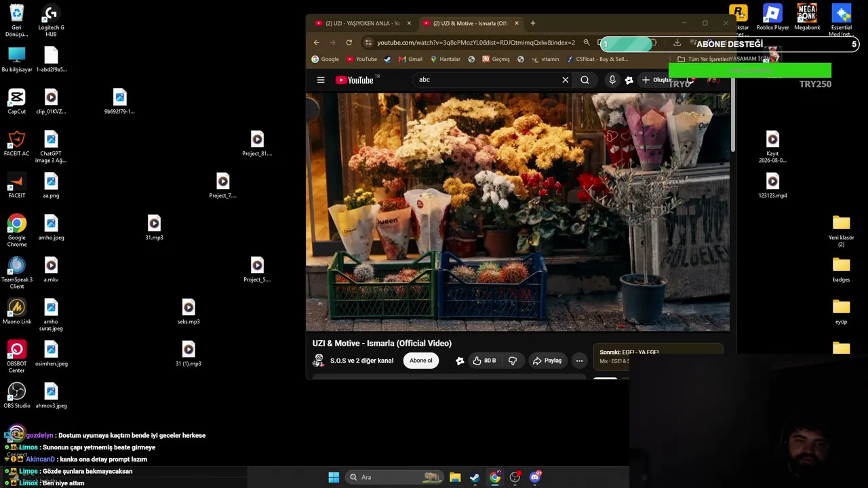Open a new Chrome tab
Image resolution: width=868 pixels, height=488 pixels.
coord(533,23)
